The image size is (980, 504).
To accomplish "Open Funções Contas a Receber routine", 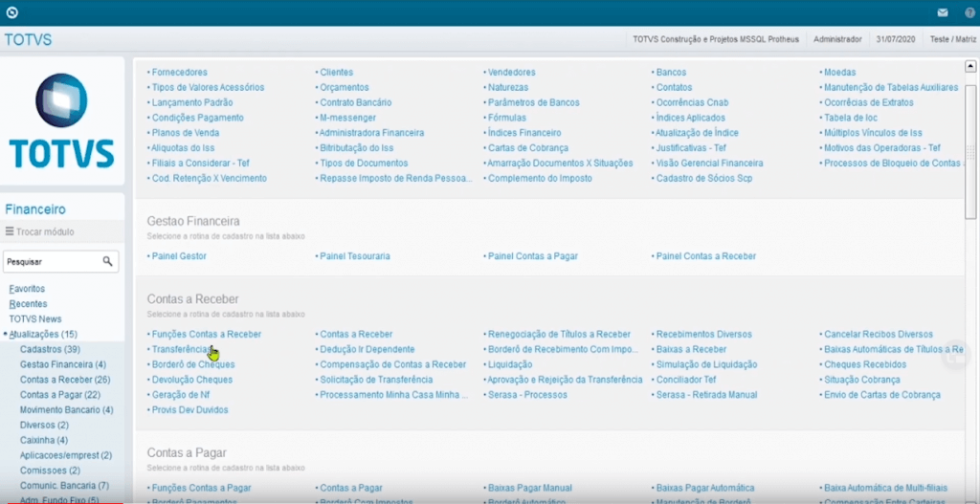I will pos(206,334).
